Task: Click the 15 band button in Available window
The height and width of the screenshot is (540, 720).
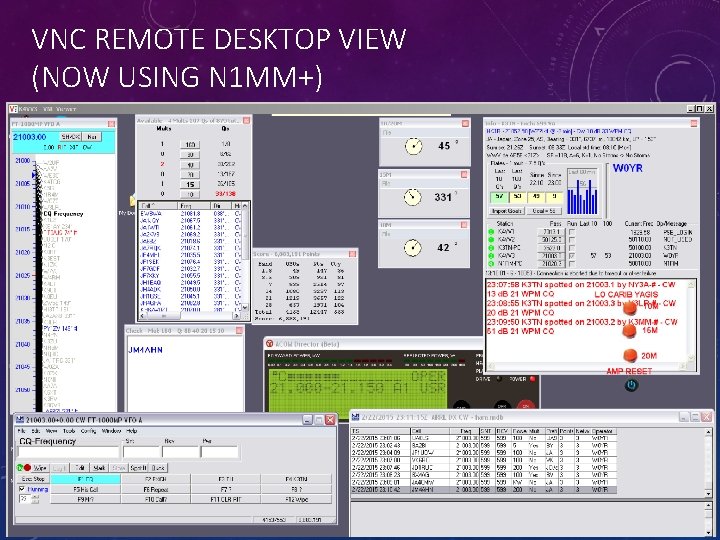Action: point(190,184)
